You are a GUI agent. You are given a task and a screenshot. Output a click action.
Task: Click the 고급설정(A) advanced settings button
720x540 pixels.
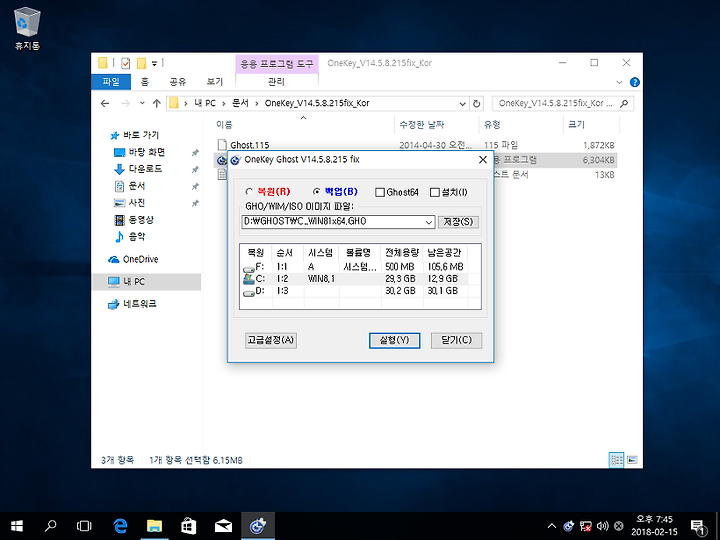pos(271,340)
